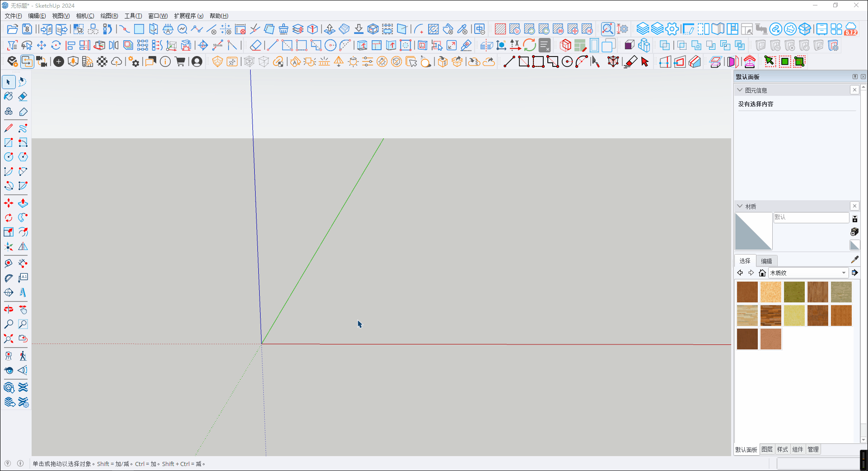The height and width of the screenshot is (471, 868).
Task: Switch to the 组件 tray tab
Action: (x=798, y=449)
